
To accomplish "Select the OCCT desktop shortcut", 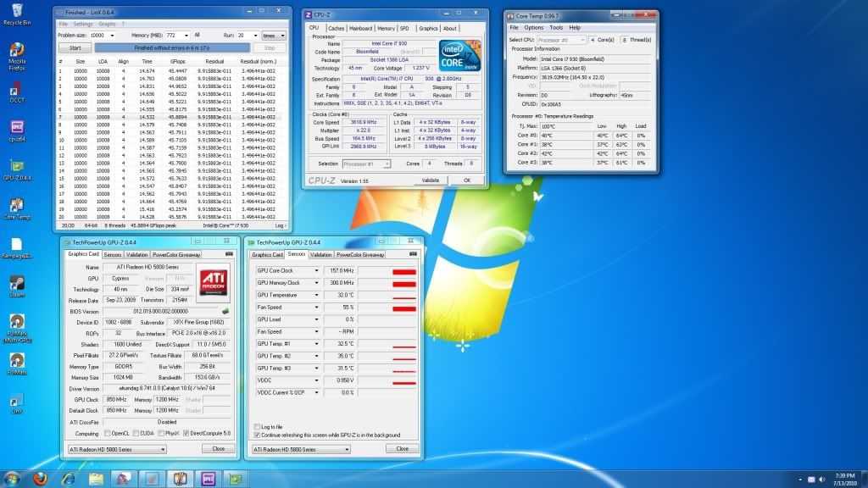I will pos(17,92).
